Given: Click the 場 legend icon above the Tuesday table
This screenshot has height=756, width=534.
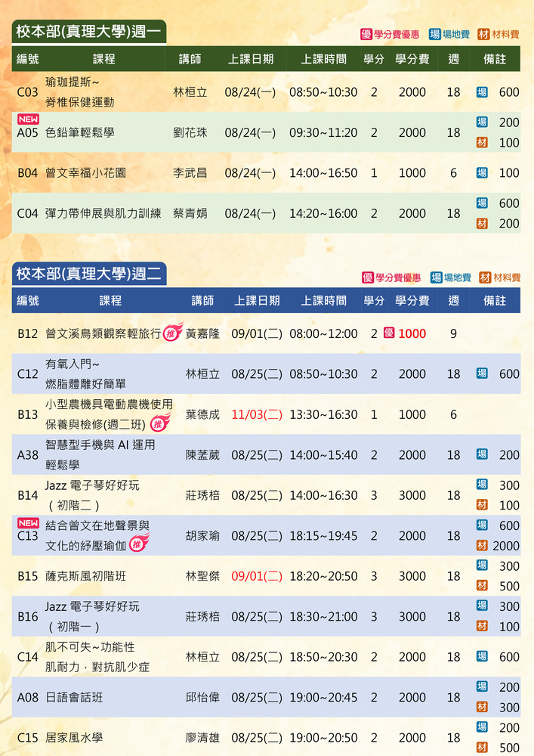Looking at the screenshot, I should (x=437, y=277).
